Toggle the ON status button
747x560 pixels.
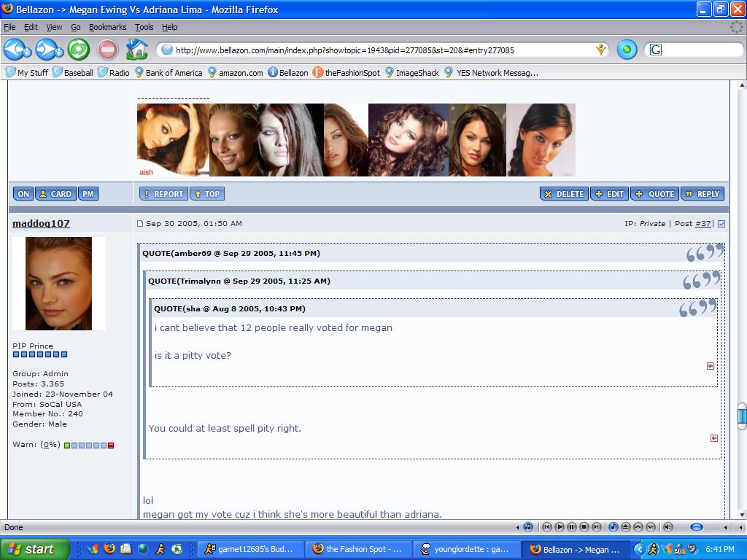(x=23, y=194)
